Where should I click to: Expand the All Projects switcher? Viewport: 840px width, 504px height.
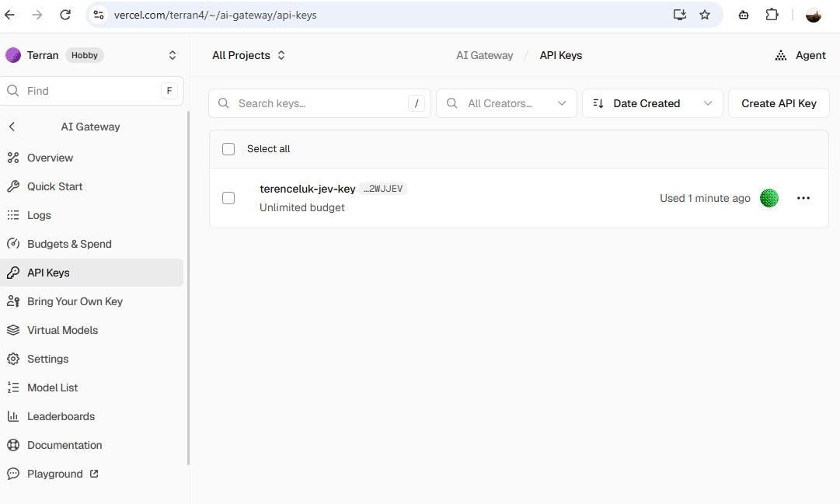[x=249, y=55]
